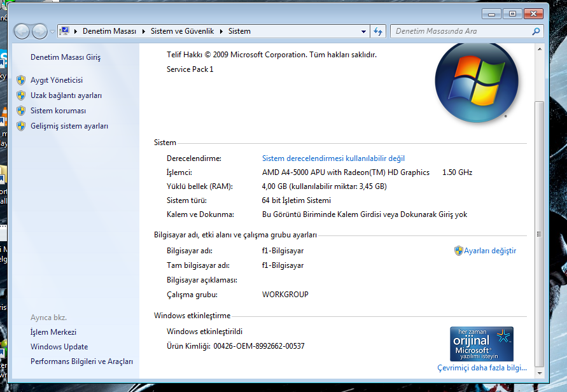Click the vertical scrollbar thumb
Image resolution: width=567 pixels, height=392 pixels.
coord(539,234)
